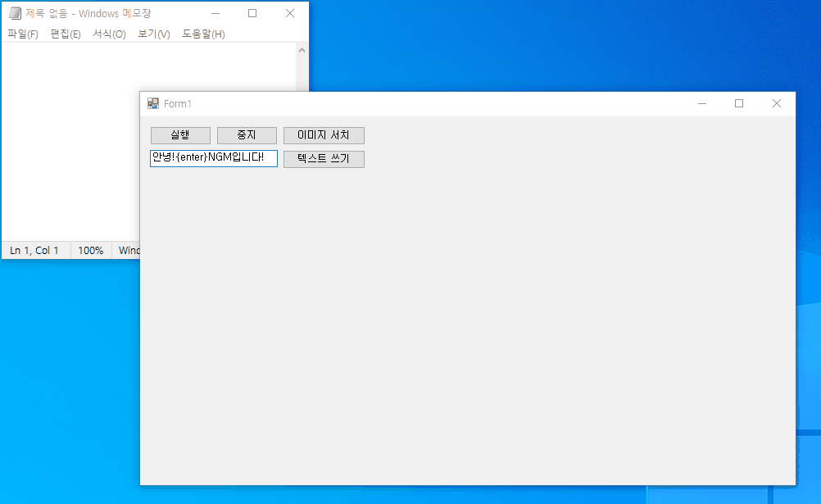This screenshot has width=821, height=504.
Task: Click the Form1 window icon
Action: coord(153,104)
